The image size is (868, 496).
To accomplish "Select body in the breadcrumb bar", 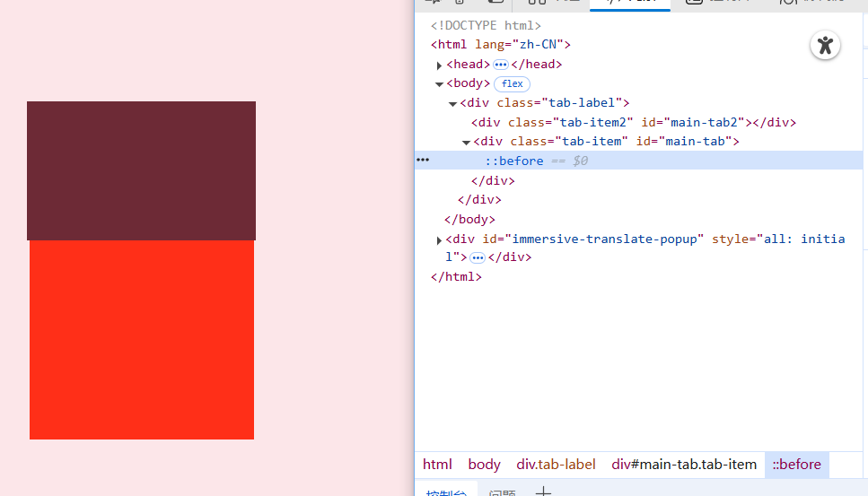I will tap(485, 465).
